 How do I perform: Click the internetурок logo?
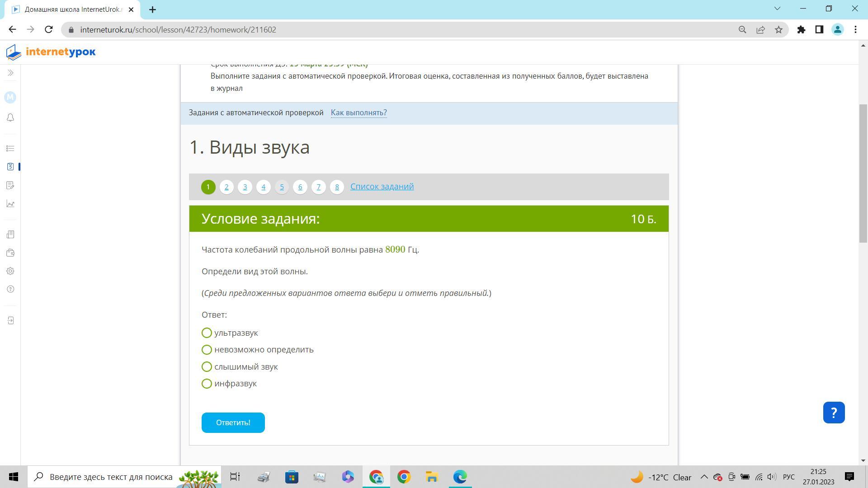pyautogui.click(x=51, y=52)
